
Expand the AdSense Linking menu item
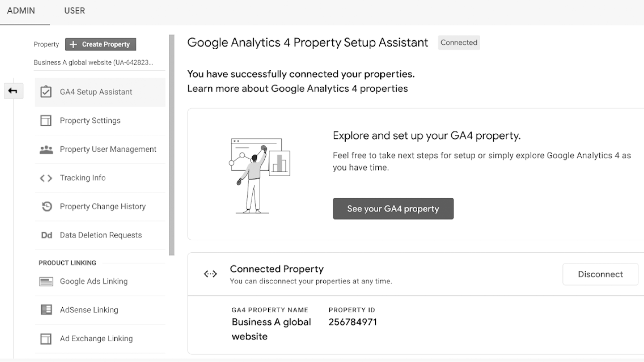tap(89, 309)
